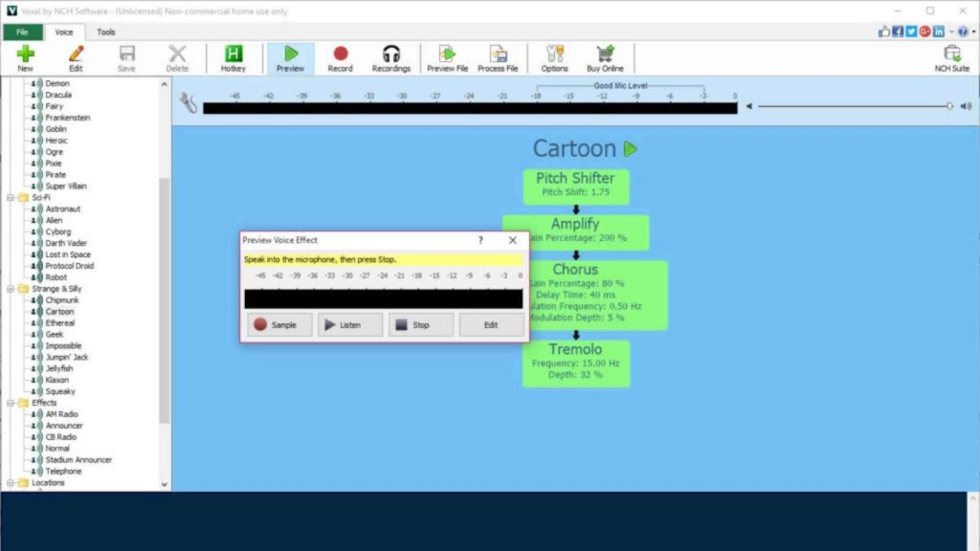The image size is (980, 551).
Task: Click the Edit button in preview dialog
Action: click(491, 325)
